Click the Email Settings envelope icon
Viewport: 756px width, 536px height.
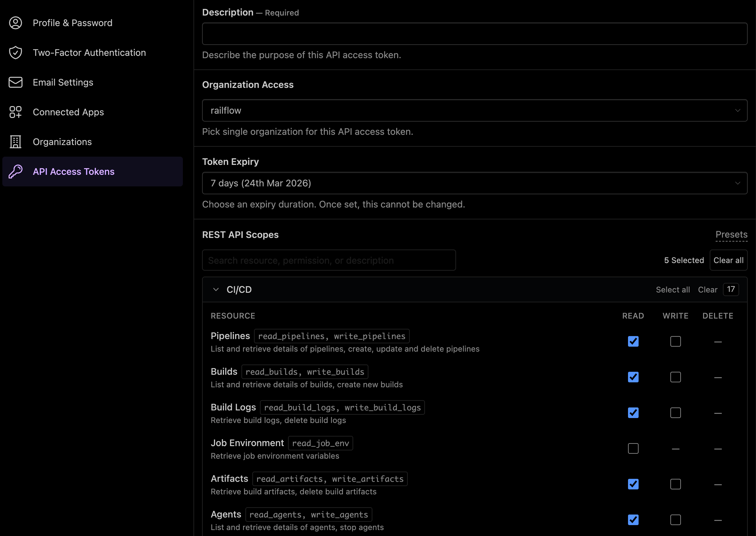16,82
